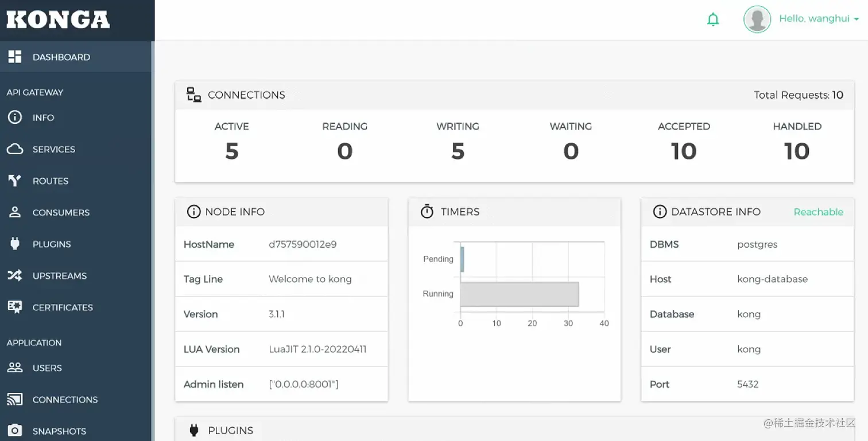Viewport: 868px width, 441px height.
Task: Click the Connections cast icon in sidebar
Action: click(15, 399)
